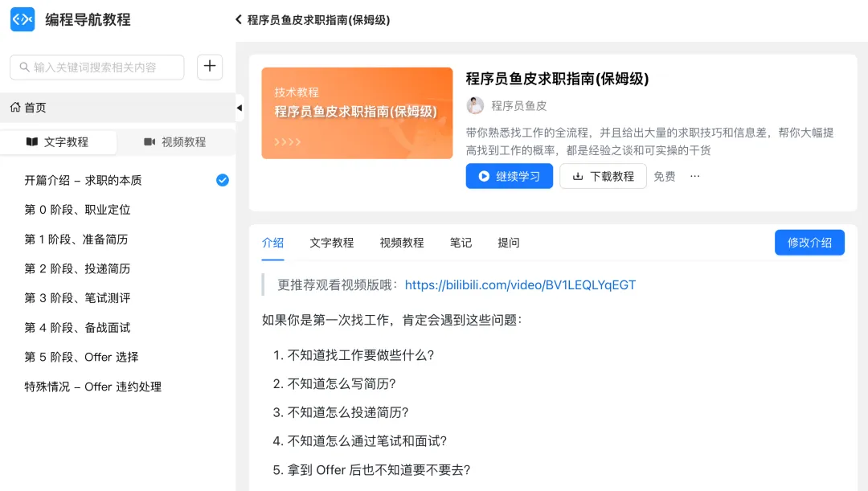Click list item 不知道怎么通过笔试和面试?
The height and width of the screenshot is (491, 868).
coord(367,441)
